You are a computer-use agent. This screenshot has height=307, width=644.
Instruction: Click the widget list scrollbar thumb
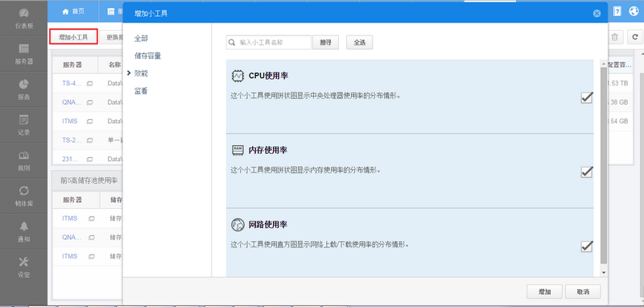(x=603, y=166)
